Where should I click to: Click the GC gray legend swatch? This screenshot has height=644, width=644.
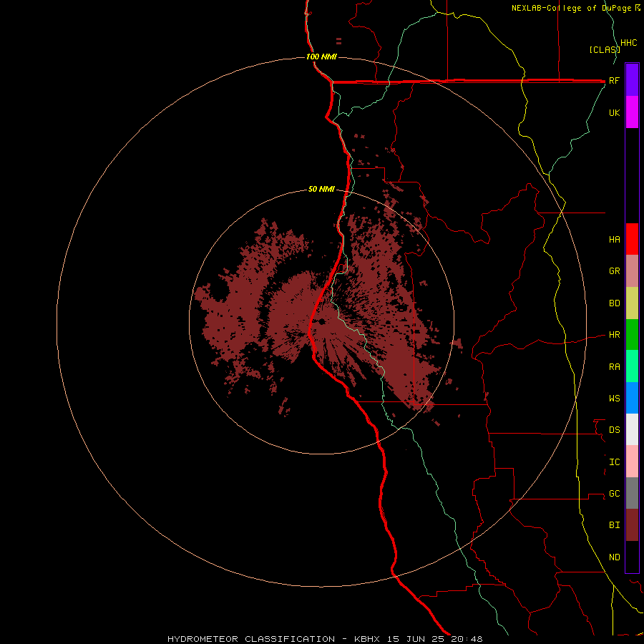(x=632, y=493)
